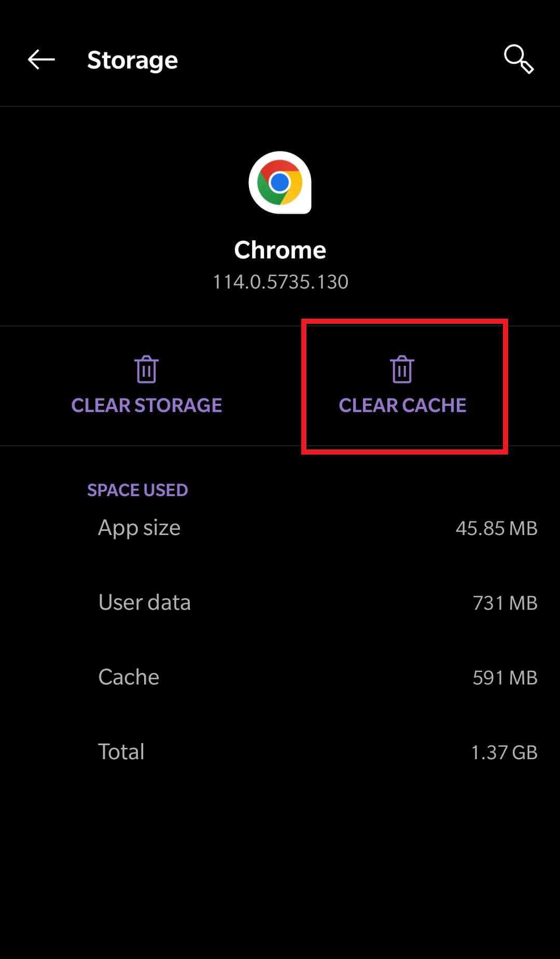Screen dimensions: 560x959
Task: Tap the Cache size row
Action: 128,676
